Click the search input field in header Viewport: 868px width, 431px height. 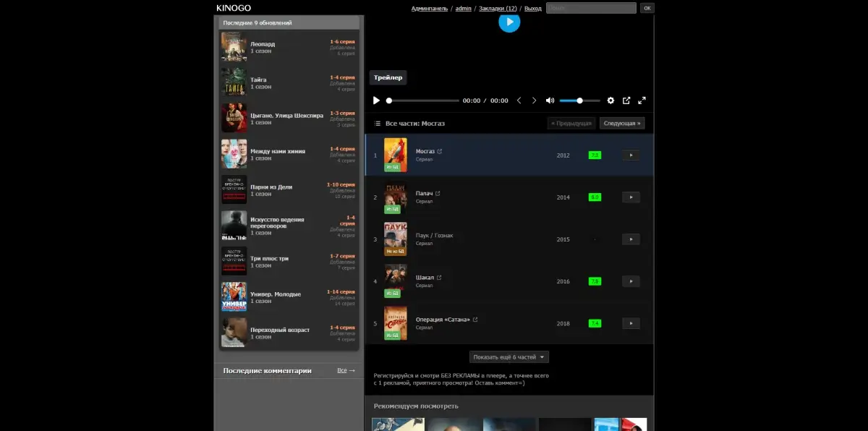pos(591,8)
